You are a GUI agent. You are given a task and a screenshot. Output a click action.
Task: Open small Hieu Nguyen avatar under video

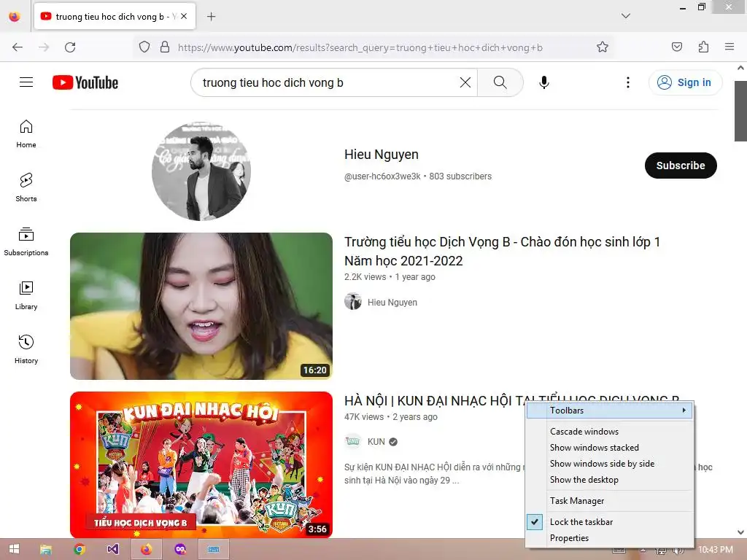[x=353, y=302]
